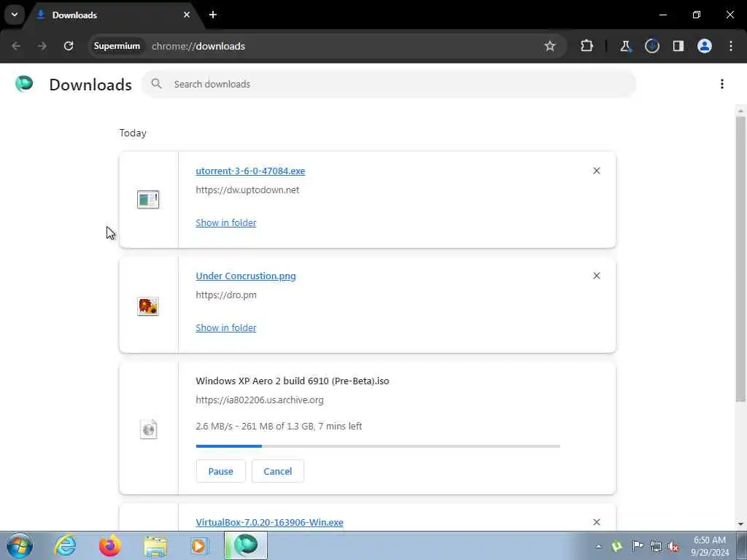
Task: Click the scrollbar down arrow
Action: click(740, 524)
